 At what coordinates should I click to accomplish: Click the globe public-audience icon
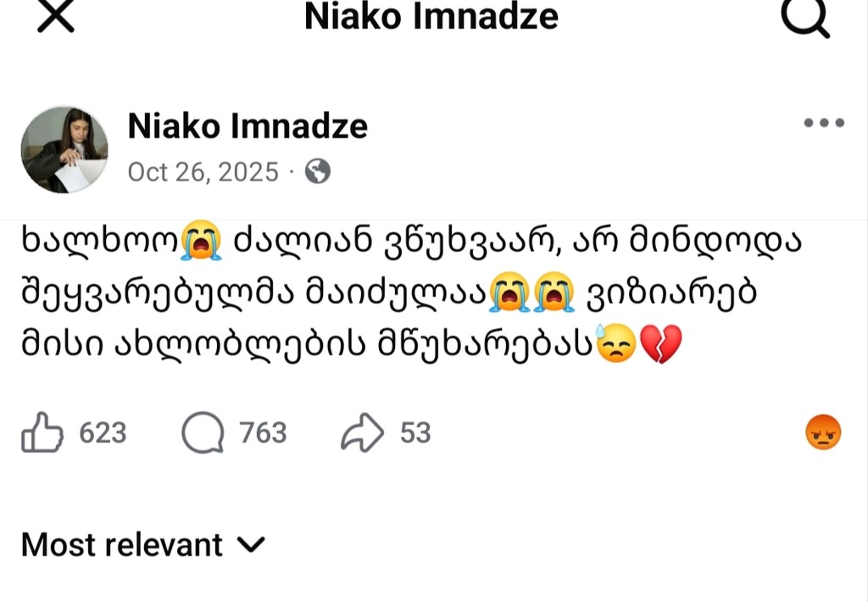point(318,172)
